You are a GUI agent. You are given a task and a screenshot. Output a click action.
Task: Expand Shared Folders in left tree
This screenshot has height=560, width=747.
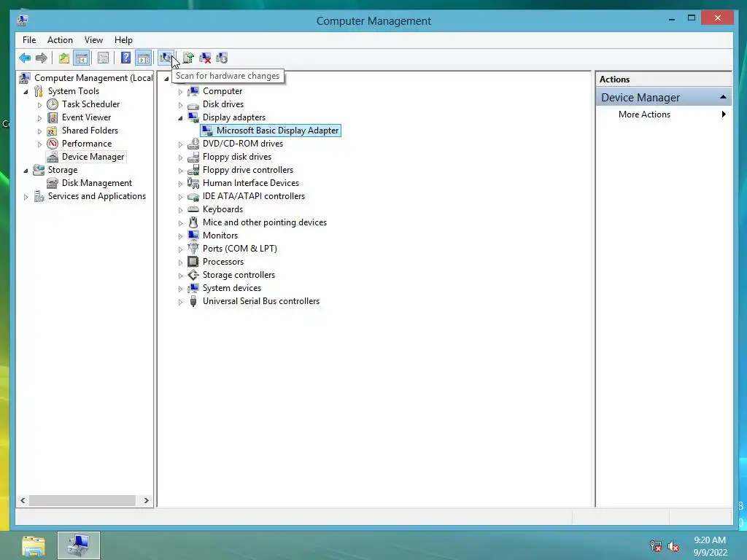[39, 131]
